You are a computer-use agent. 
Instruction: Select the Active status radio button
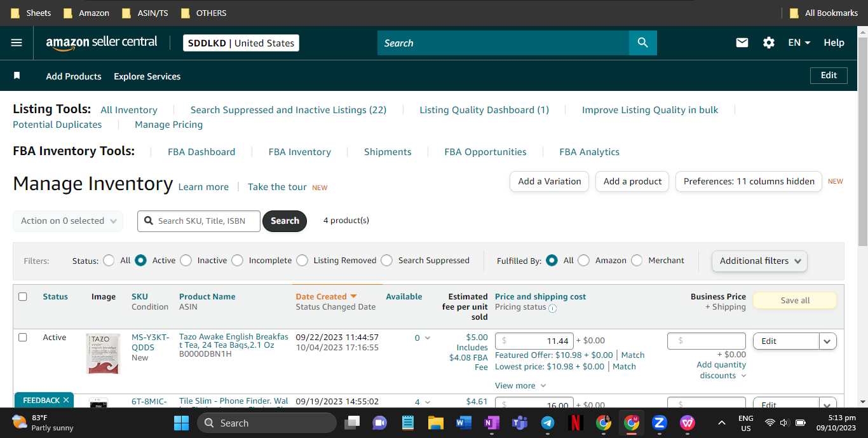pyautogui.click(x=141, y=260)
